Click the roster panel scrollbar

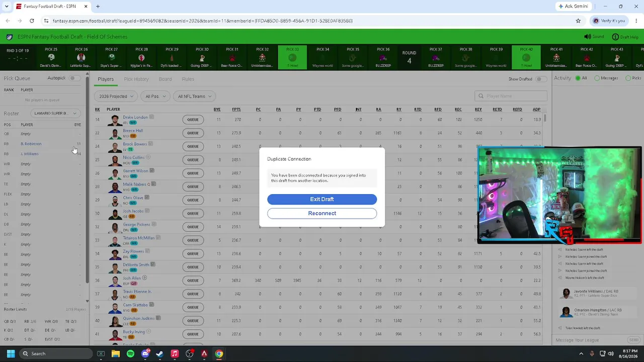pyautogui.click(x=88, y=181)
